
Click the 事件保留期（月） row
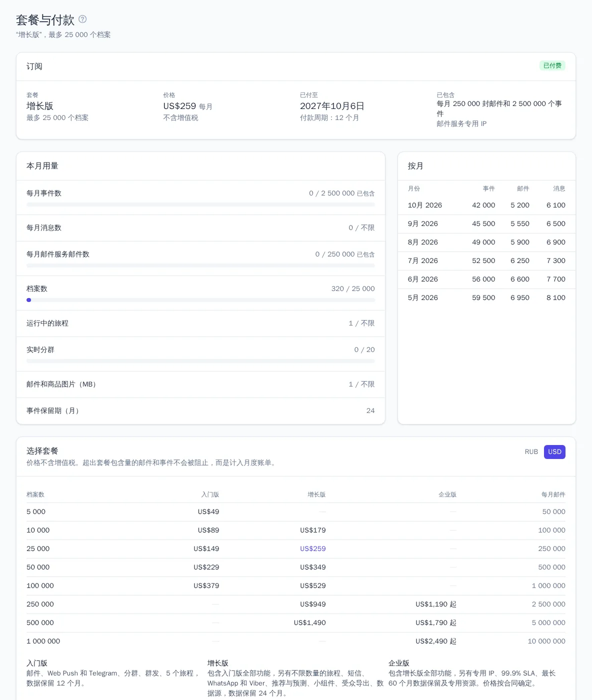[x=200, y=411]
